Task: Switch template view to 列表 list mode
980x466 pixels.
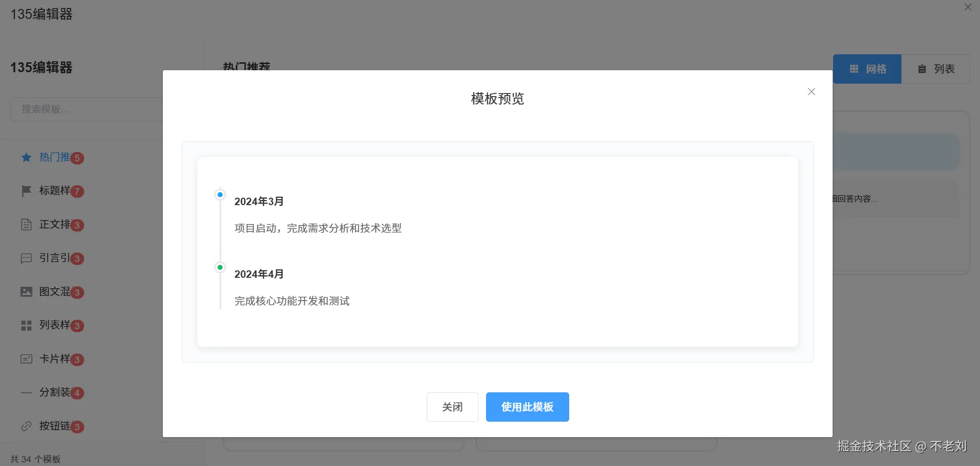Action: (936, 69)
